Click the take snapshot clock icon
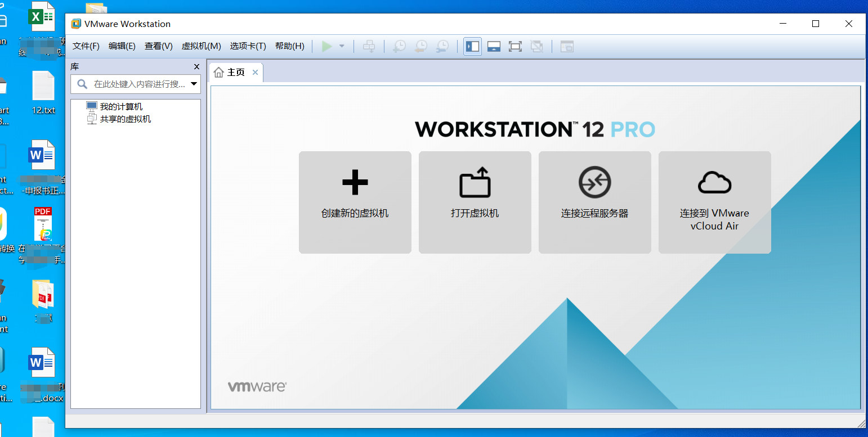Image resolution: width=868 pixels, height=437 pixels. tap(399, 46)
